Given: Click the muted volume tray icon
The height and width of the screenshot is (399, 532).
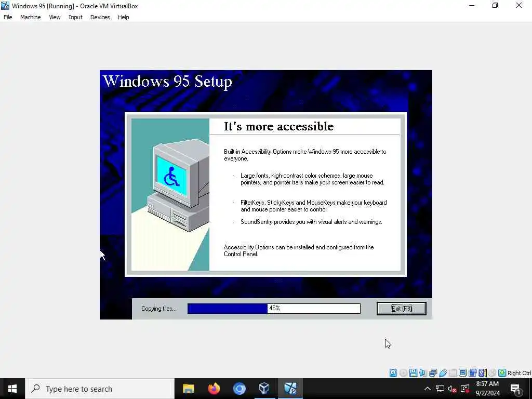Looking at the screenshot, I should 453,389.
